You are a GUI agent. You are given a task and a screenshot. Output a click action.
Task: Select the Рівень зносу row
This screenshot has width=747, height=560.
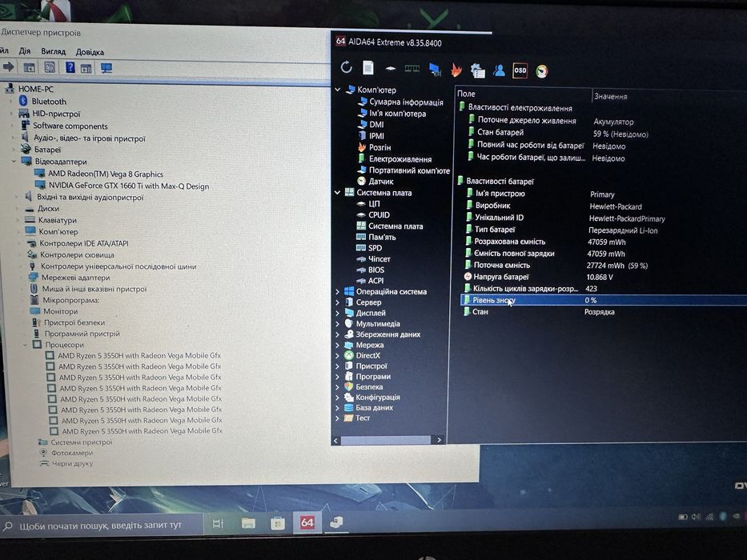603,300
